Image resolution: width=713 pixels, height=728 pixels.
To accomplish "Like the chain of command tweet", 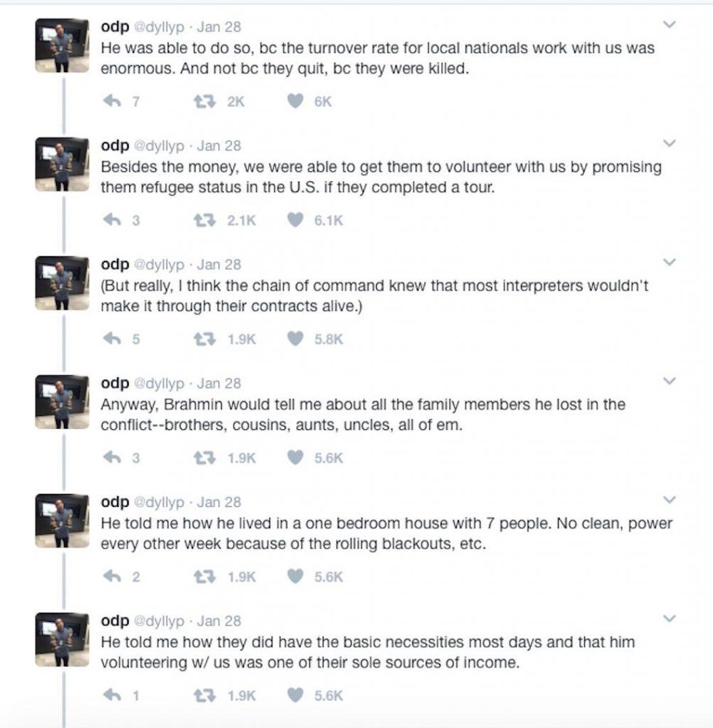I will click(295, 339).
